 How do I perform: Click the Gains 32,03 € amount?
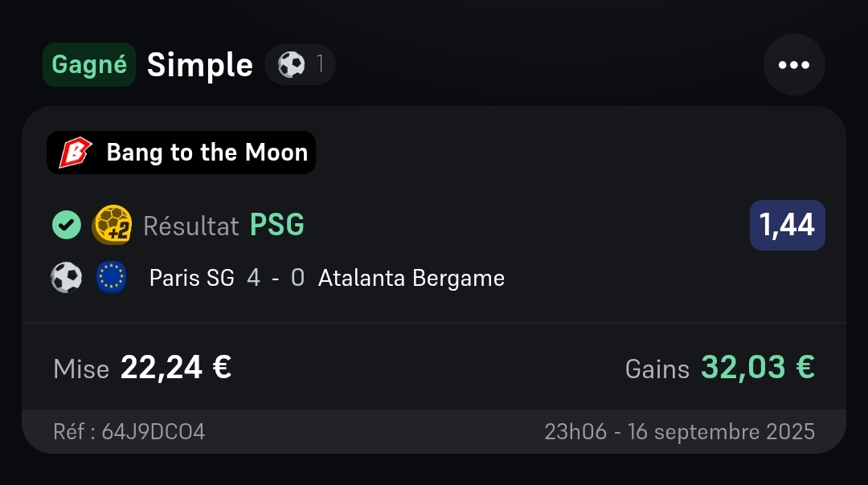(757, 368)
